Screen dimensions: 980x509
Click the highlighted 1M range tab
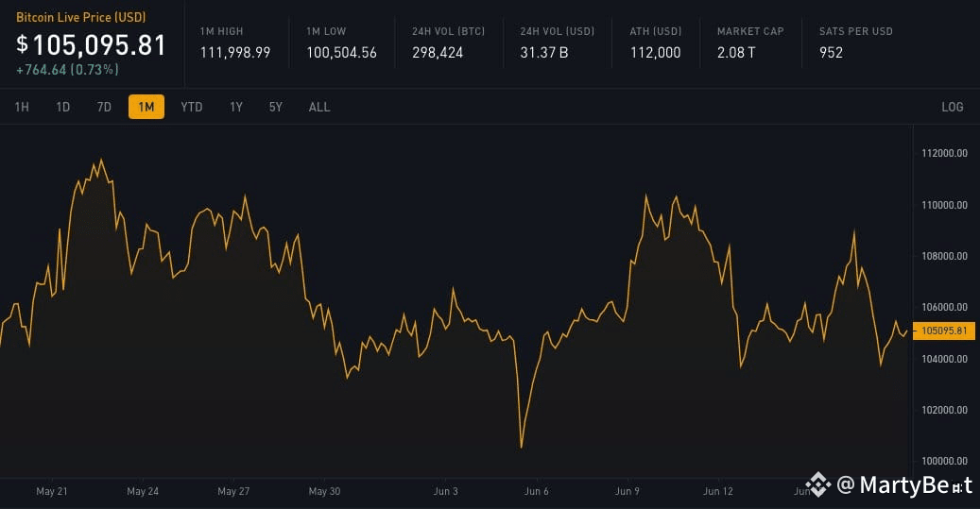pos(146,107)
